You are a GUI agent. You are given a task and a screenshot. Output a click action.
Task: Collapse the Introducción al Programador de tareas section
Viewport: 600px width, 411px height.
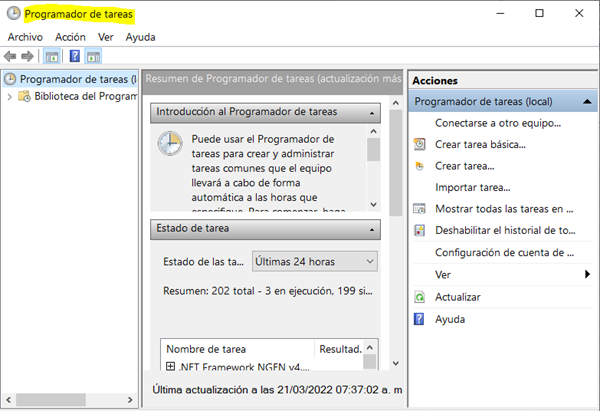tap(372, 113)
